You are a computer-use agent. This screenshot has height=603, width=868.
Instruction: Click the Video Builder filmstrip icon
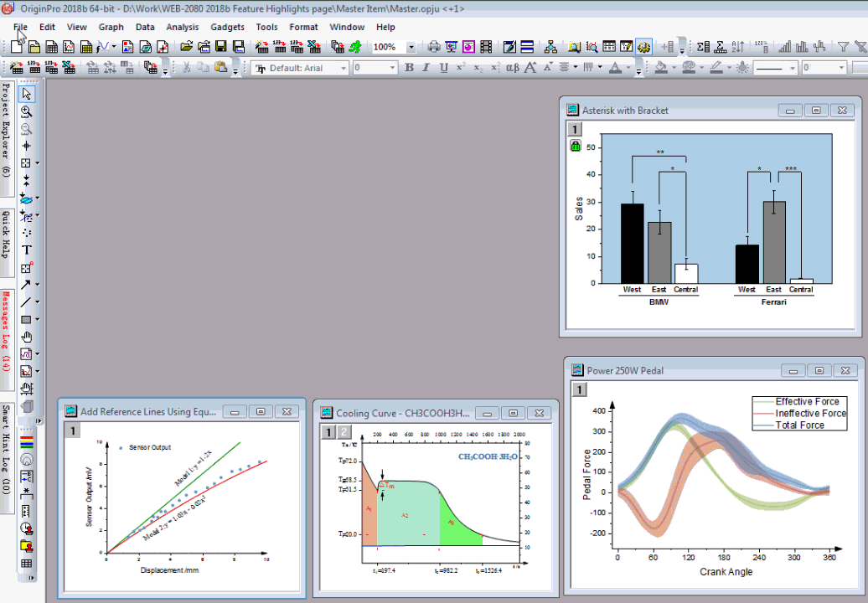click(x=487, y=47)
